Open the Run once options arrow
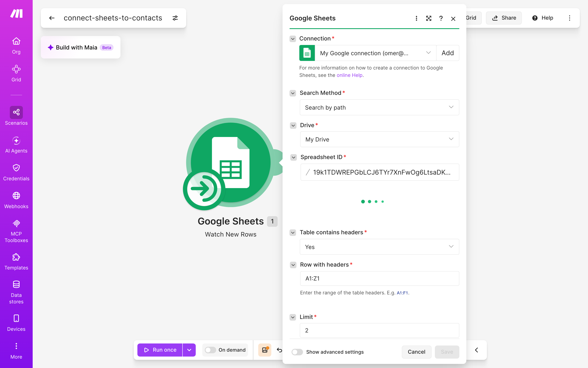This screenshot has width=588, height=368. 189,350
